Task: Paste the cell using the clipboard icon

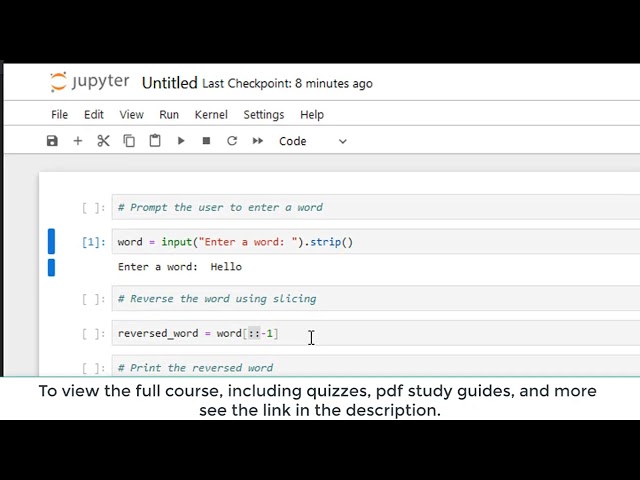Action: tap(155, 141)
